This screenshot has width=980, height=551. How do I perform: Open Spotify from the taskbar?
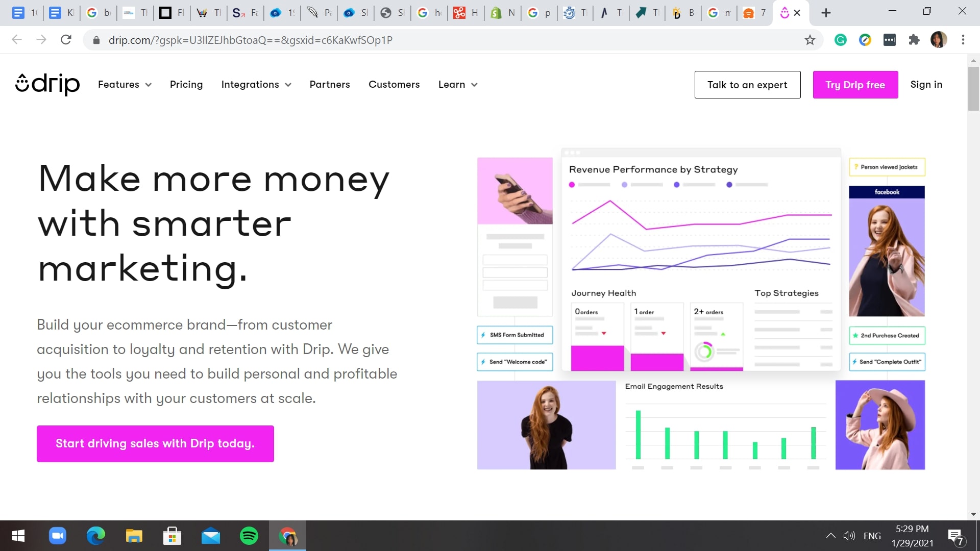point(249,536)
